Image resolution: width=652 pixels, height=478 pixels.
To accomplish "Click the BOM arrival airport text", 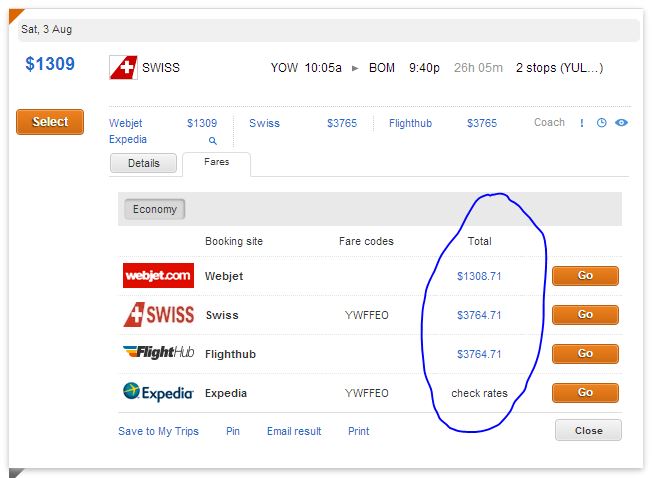I will coord(382,67).
